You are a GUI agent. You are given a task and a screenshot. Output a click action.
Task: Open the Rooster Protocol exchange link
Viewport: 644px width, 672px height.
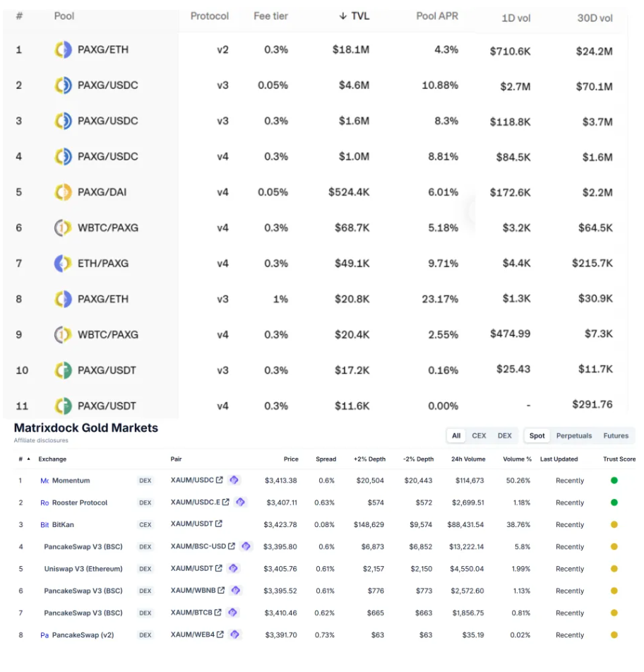pos(80,503)
